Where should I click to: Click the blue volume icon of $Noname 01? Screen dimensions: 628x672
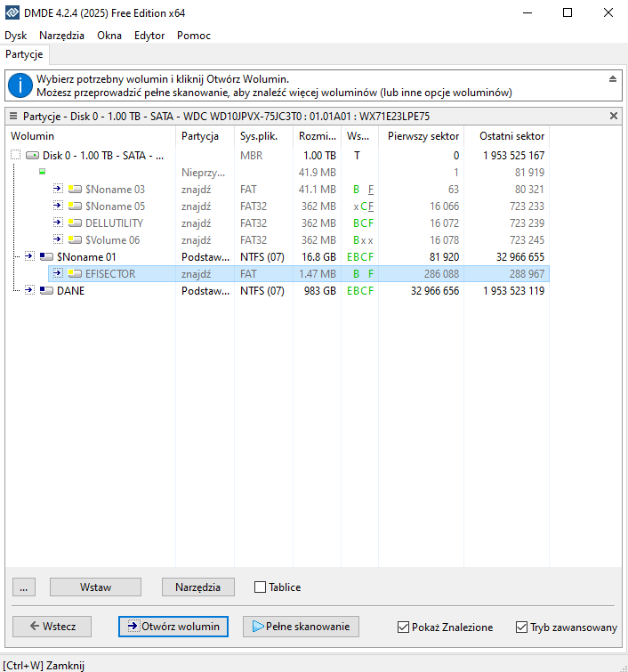point(46,256)
